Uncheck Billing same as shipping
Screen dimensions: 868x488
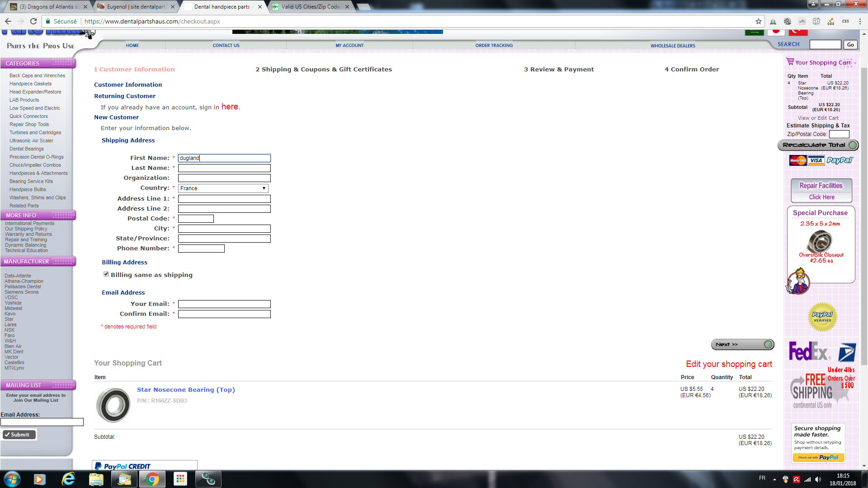pyautogui.click(x=106, y=274)
